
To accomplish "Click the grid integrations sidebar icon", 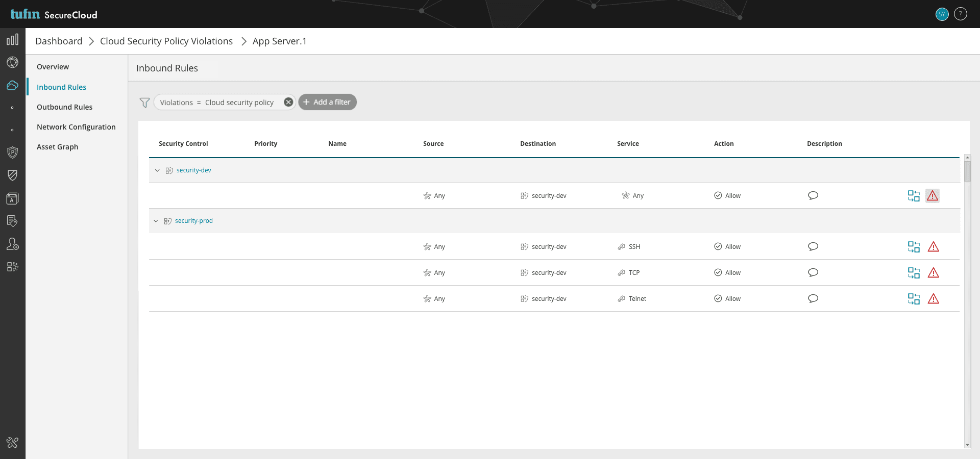I will (x=12, y=267).
